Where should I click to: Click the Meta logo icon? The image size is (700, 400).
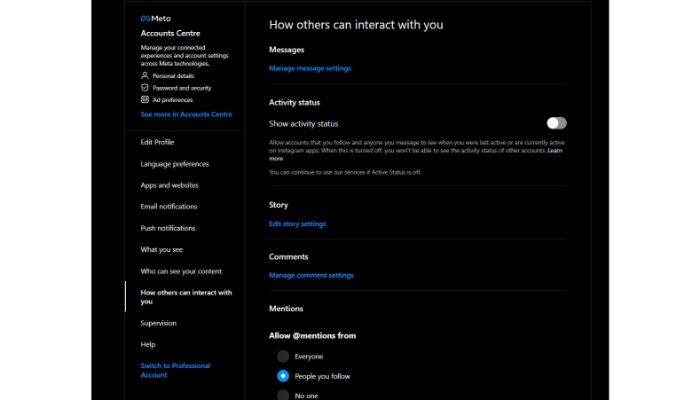pyautogui.click(x=145, y=18)
